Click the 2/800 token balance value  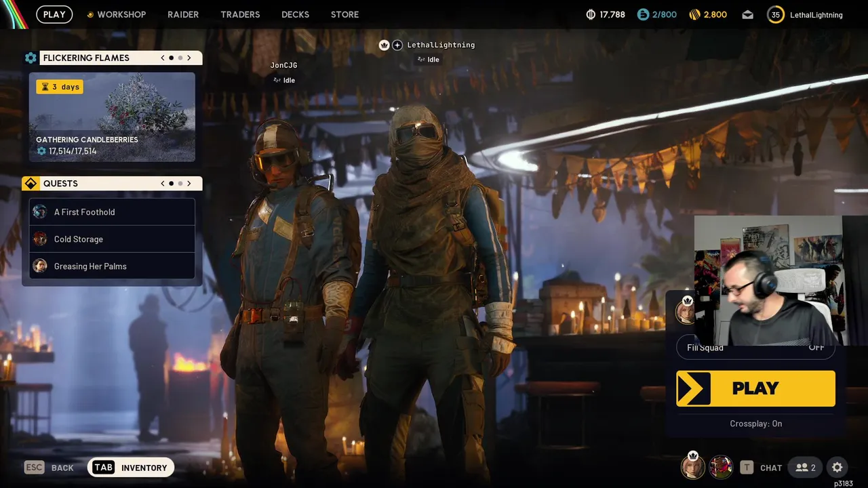tap(665, 14)
